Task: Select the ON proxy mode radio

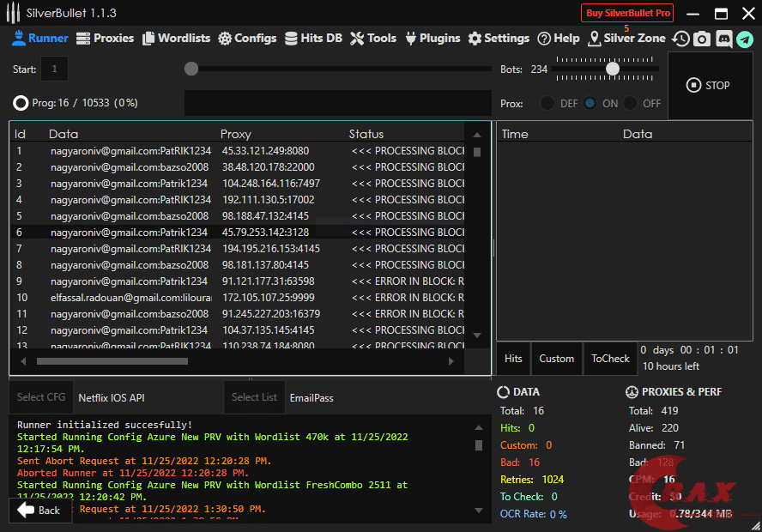Action: point(590,103)
